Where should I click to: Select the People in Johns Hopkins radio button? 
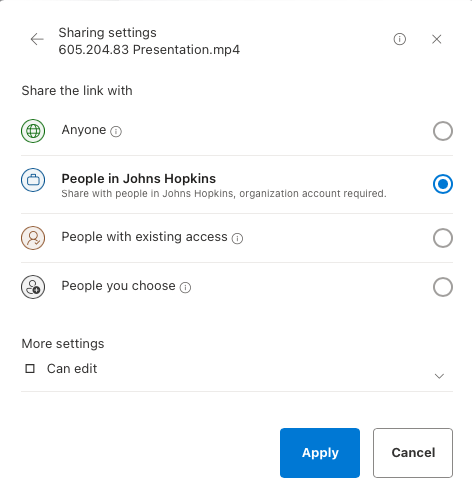(x=443, y=184)
